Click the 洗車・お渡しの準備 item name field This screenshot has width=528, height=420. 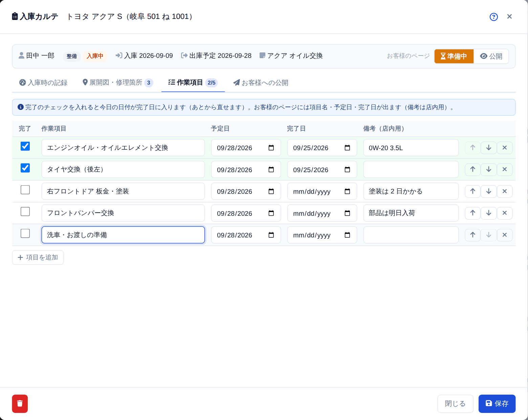(x=123, y=235)
